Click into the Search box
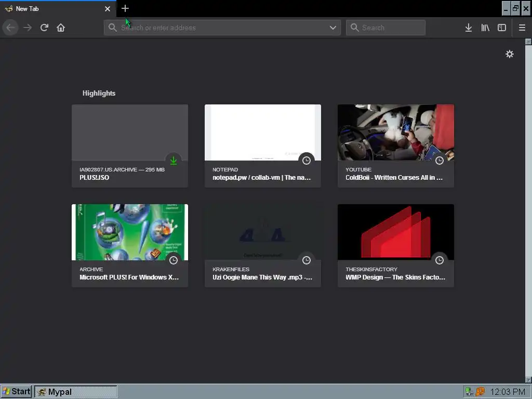Image resolution: width=532 pixels, height=399 pixels. coord(385,28)
